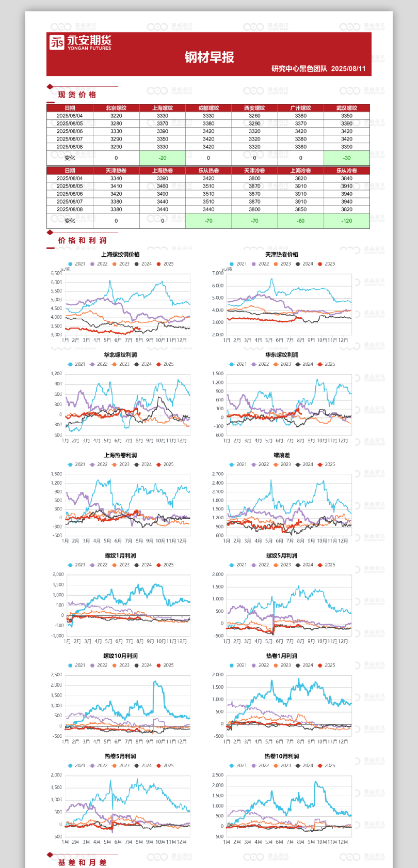Image resolution: width=418 pixels, height=868 pixels.
Task: Select the 基差和月差 section heading
Action: pos(83,862)
